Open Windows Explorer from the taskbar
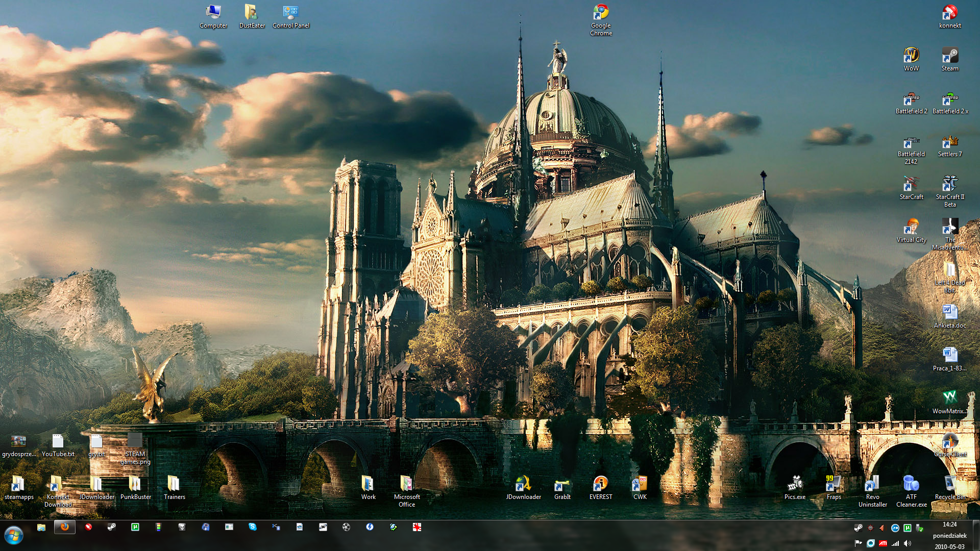 coord(41,527)
